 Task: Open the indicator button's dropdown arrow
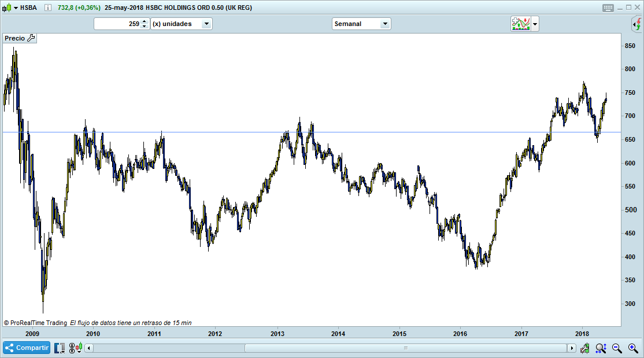[x=535, y=24]
